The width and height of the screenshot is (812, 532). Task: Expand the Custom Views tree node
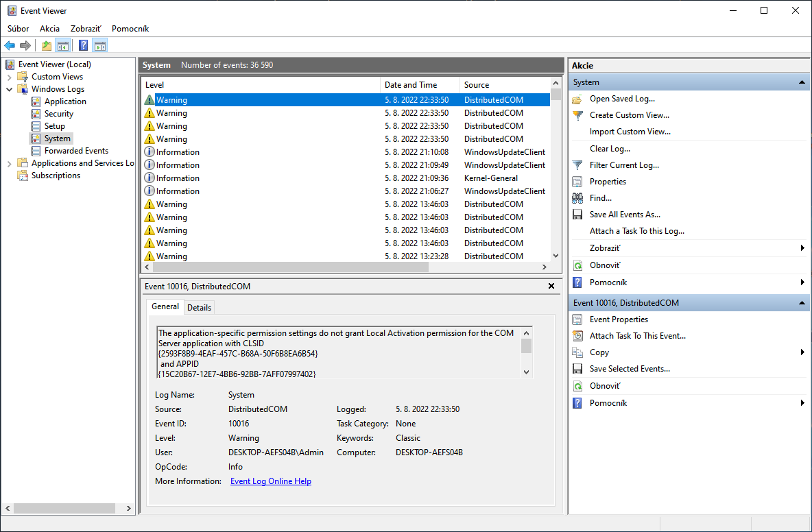tap(10, 77)
